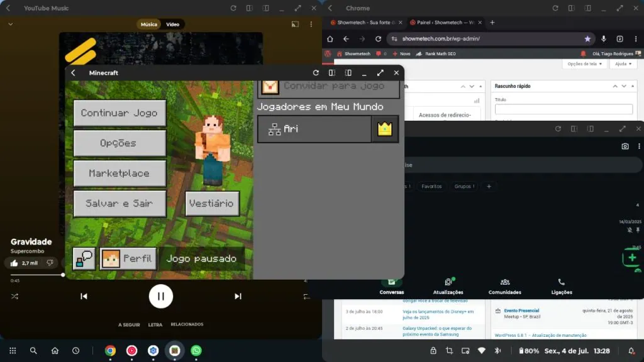Open the Comunidades tab in WhatsApp
This screenshot has height=362, width=644.
tap(504, 287)
